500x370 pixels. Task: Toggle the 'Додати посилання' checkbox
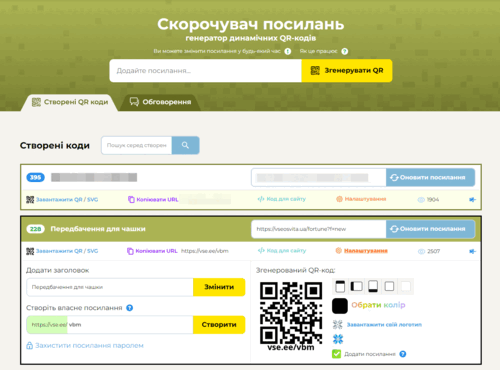point(337,354)
